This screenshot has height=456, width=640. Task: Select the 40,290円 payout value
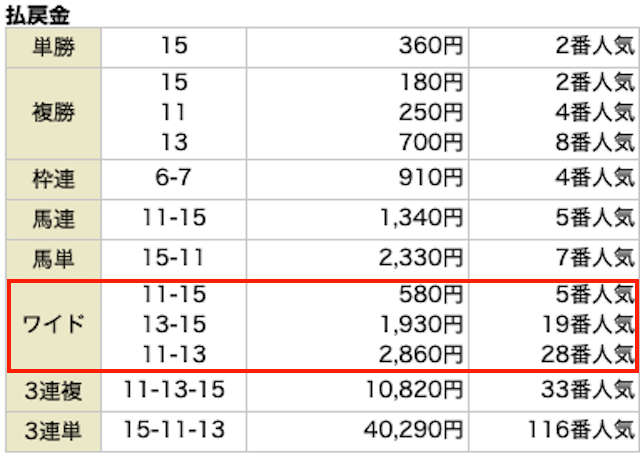click(413, 430)
